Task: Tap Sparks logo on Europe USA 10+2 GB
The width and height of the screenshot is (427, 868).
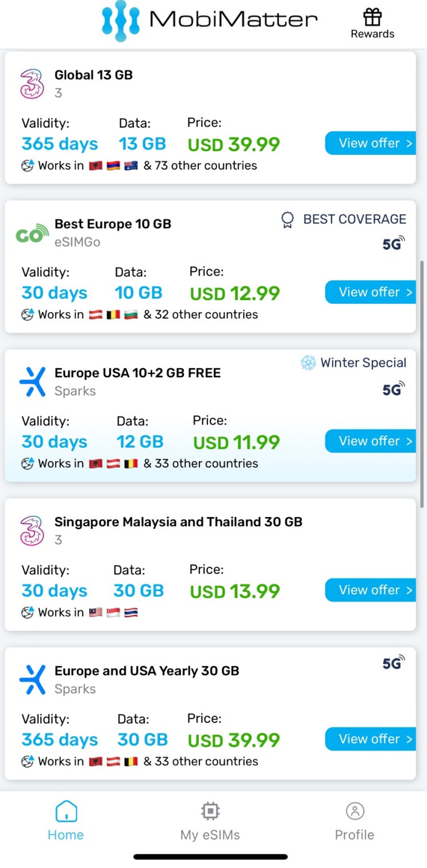Action: (32, 381)
